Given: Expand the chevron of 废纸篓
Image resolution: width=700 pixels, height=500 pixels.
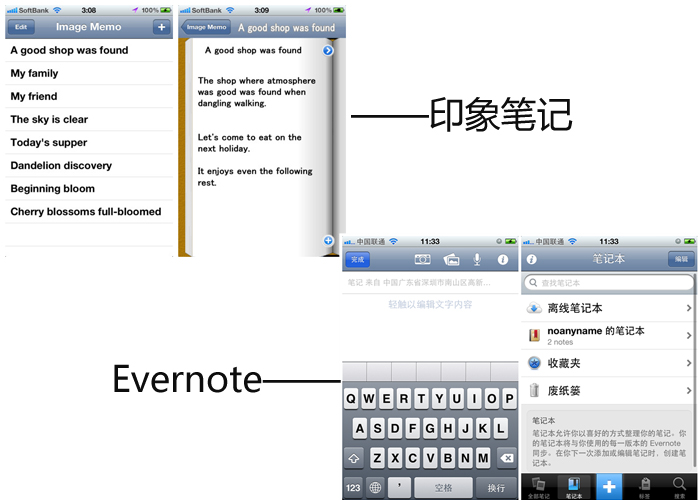Looking at the screenshot, I should [x=689, y=391].
